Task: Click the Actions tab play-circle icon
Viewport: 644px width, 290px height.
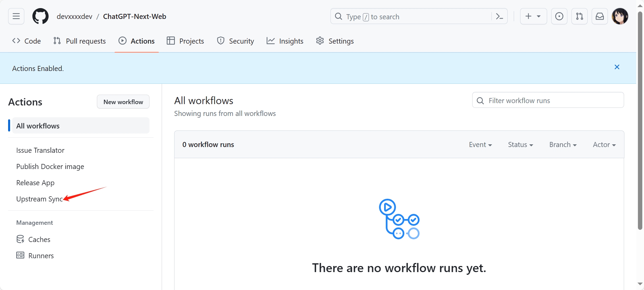Action: [123, 41]
